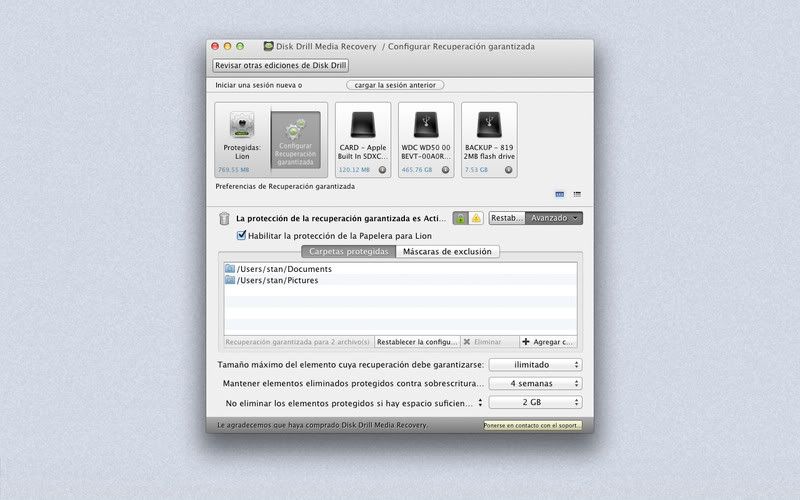Open the 4 semanas retention dropdown

(535, 383)
